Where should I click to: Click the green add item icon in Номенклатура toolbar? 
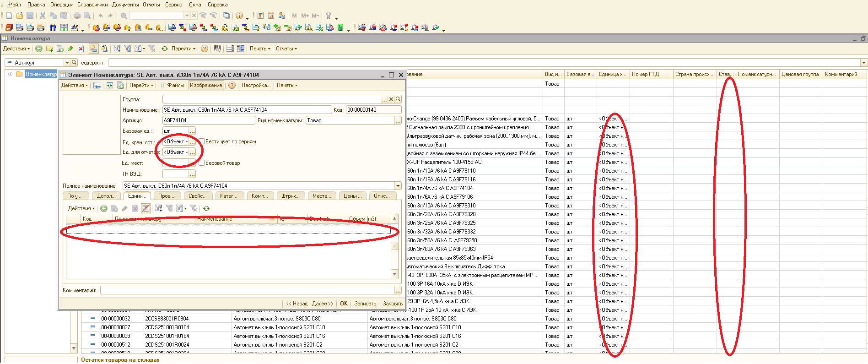tap(39, 49)
